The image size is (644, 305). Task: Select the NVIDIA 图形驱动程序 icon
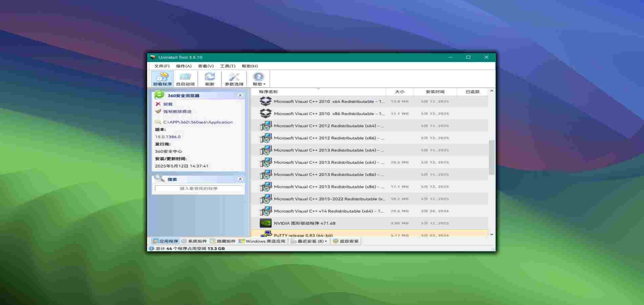tap(265, 223)
